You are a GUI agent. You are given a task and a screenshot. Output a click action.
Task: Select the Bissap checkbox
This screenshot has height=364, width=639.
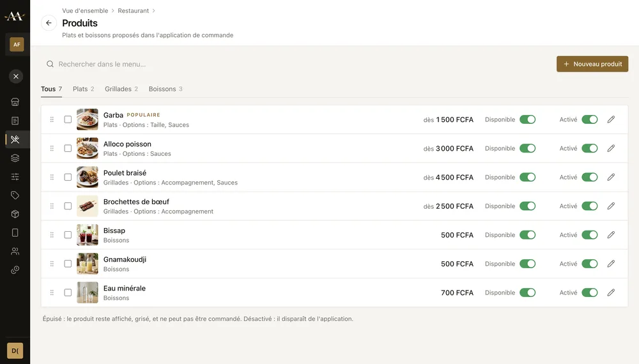pyautogui.click(x=68, y=235)
